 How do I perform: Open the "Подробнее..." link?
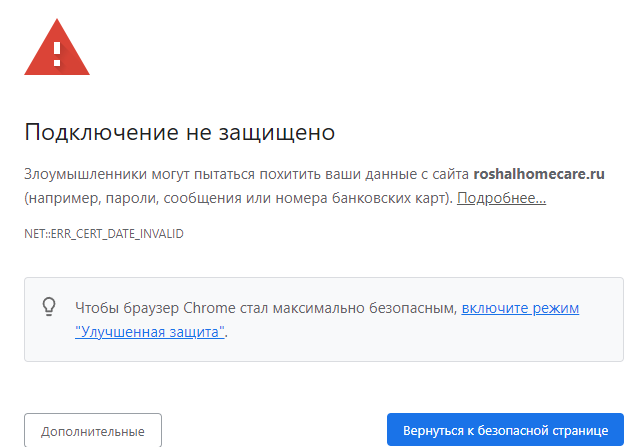coord(501,199)
